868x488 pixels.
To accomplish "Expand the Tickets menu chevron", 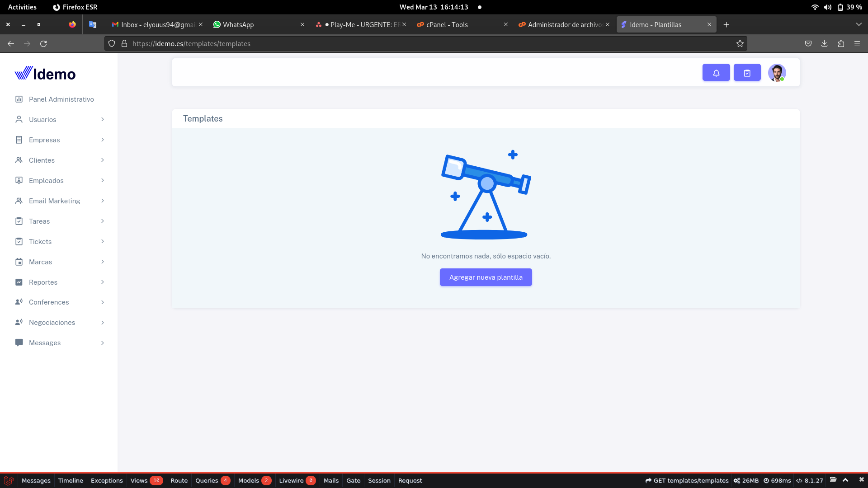I will (103, 242).
